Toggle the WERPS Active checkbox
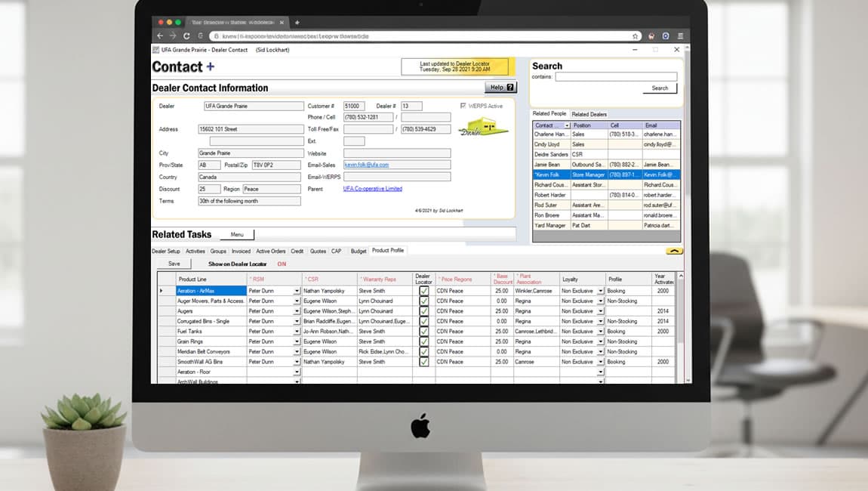Image resolution: width=868 pixels, height=491 pixels. click(463, 105)
